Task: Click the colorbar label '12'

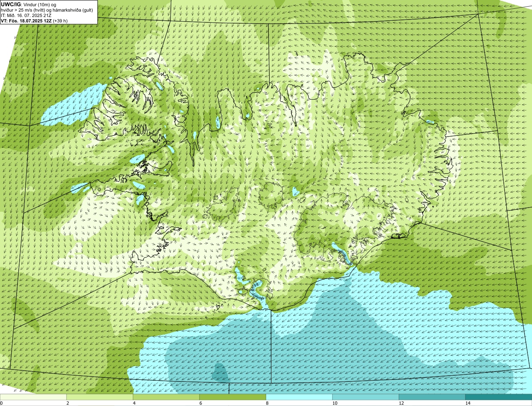Action: (401, 403)
